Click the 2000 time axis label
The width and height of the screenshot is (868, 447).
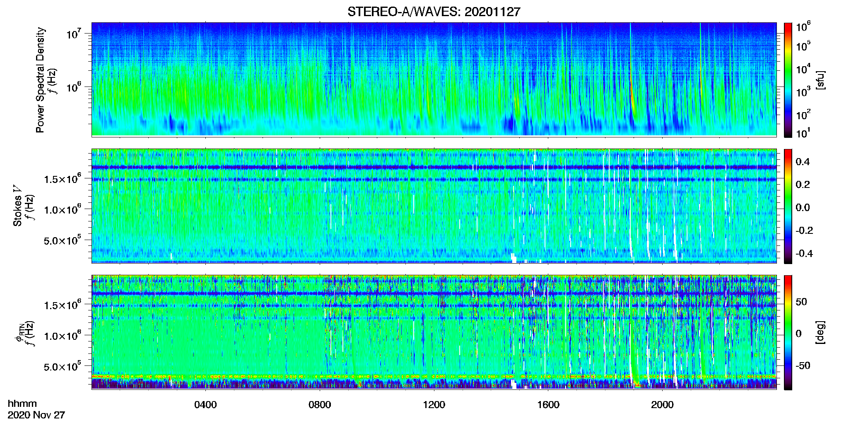[x=662, y=405]
